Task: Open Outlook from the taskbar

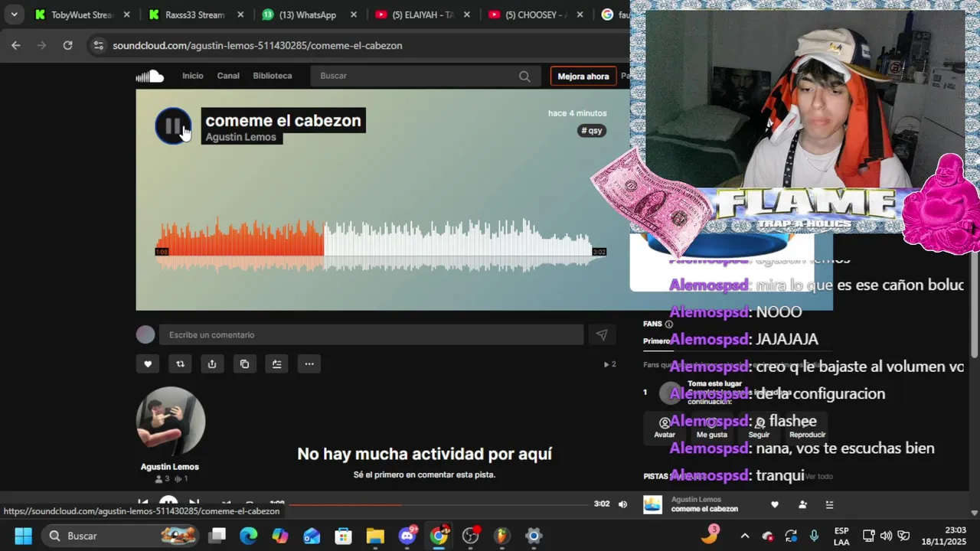Action: (x=312, y=536)
